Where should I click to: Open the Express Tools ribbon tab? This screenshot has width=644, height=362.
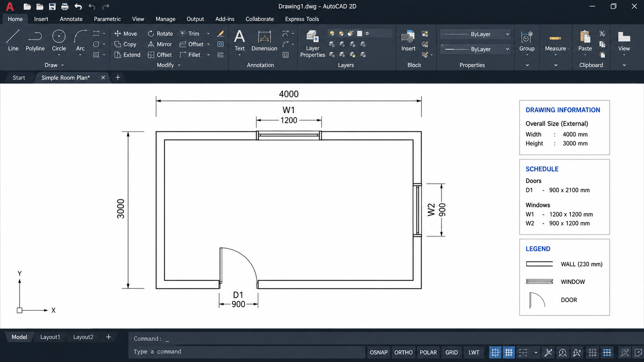pyautogui.click(x=302, y=19)
